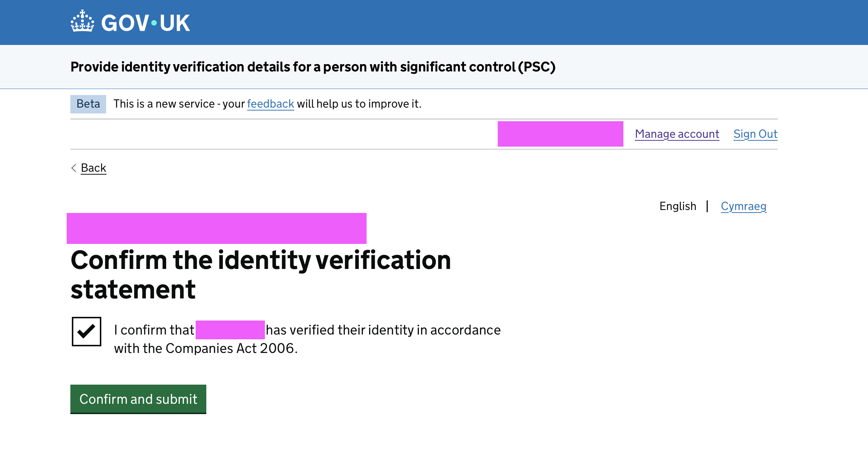The width and height of the screenshot is (868, 462).
Task: Click the redacted email in account bar
Action: (560, 134)
